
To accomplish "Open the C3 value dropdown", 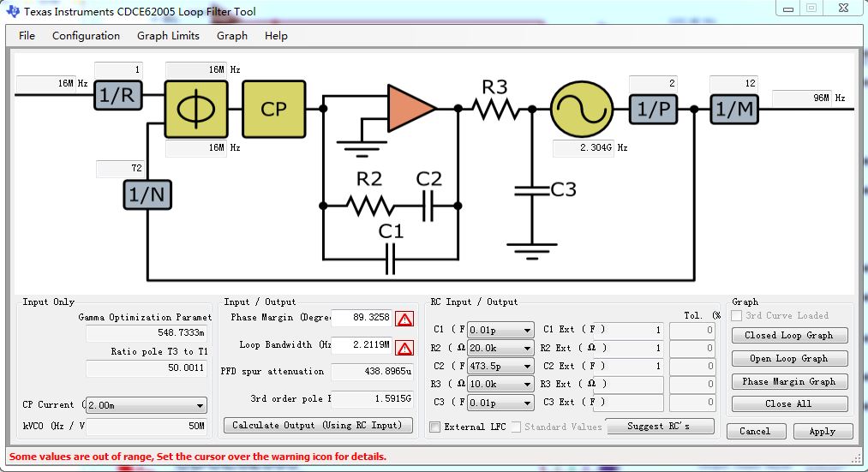I will [x=500, y=403].
